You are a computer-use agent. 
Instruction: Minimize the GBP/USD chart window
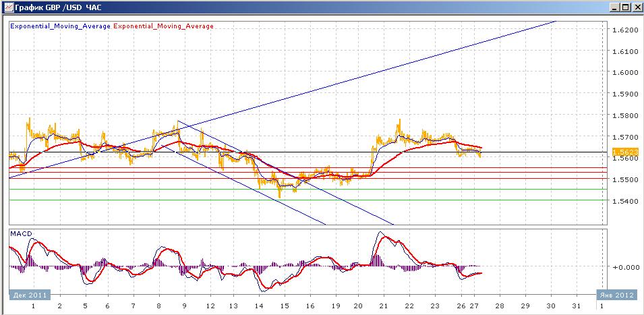tap(614, 7)
